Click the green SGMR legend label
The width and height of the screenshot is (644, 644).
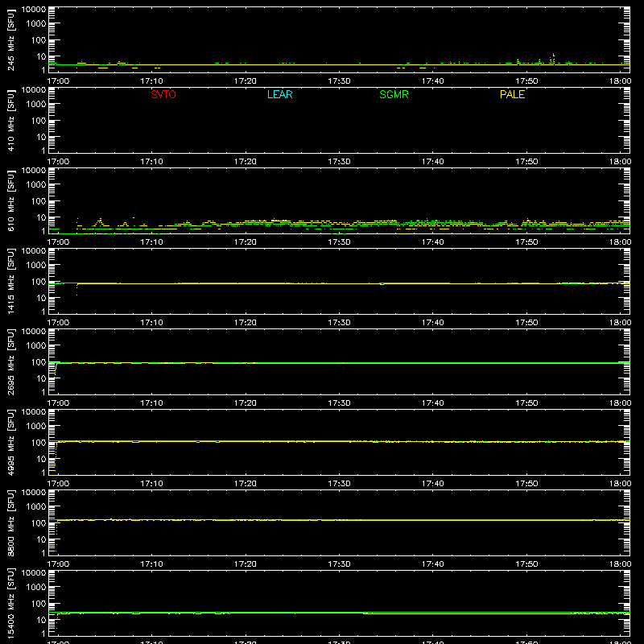pyautogui.click(x=394, y=94)
